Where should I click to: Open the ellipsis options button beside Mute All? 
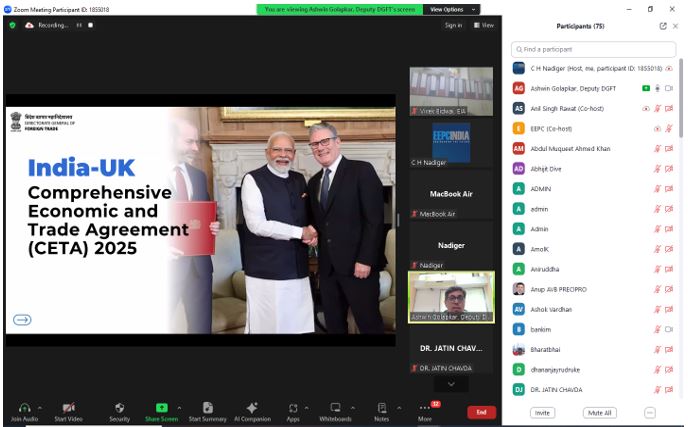[650, 413]
